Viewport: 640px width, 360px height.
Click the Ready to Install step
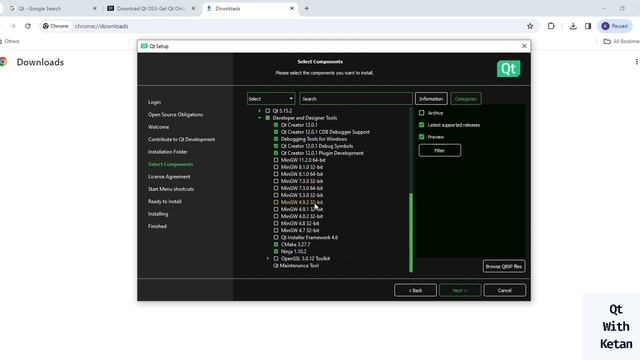[165, 202]
